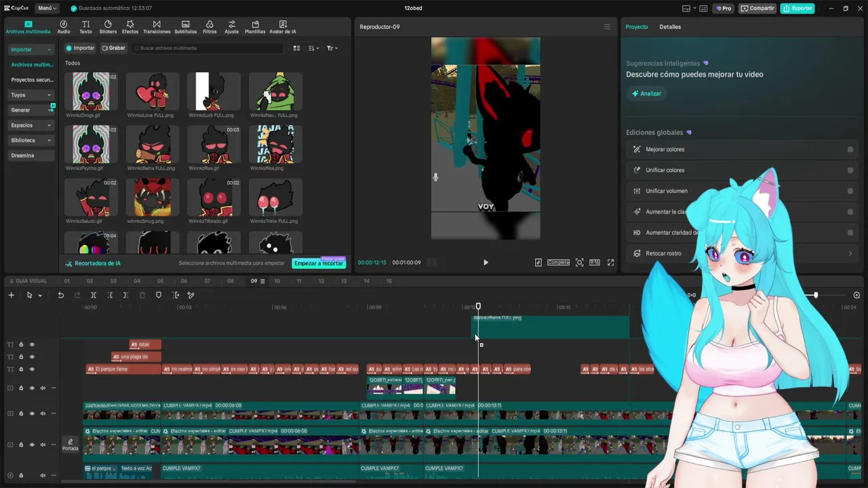Click the smart edit wand icon in timeline toolbar
Viewport: 868px width, 488px height.
[191, 295]
